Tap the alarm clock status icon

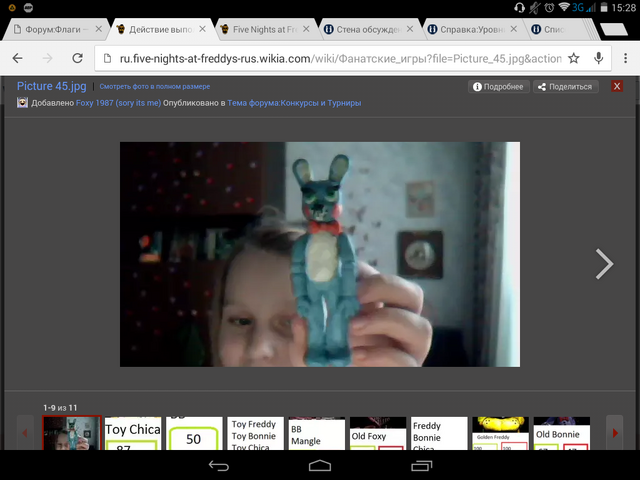coord(549,7)
